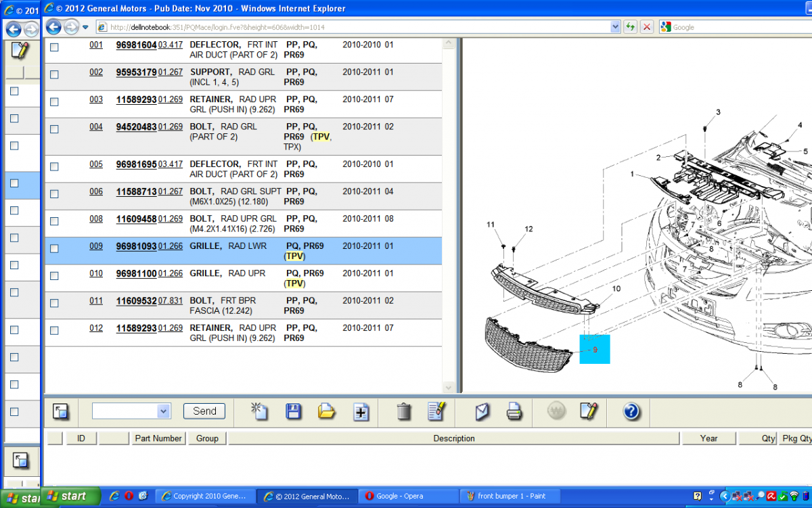Open the blue help question mark icon
This screenshot has height=508, width=812.
click(x=631, y=411)
